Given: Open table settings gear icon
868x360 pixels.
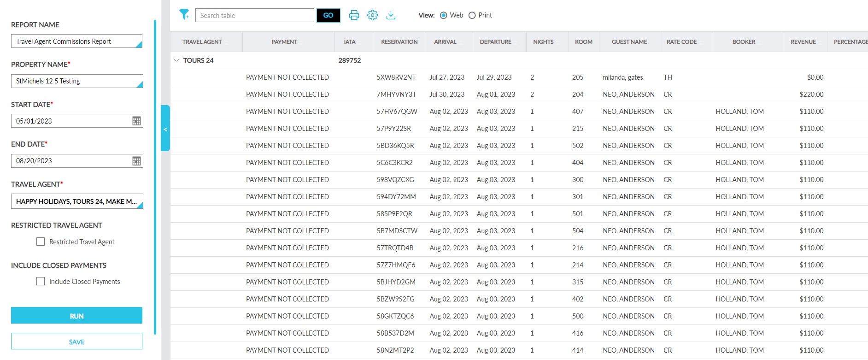Looking at the screenshot, I should click(x=372, y=15).
